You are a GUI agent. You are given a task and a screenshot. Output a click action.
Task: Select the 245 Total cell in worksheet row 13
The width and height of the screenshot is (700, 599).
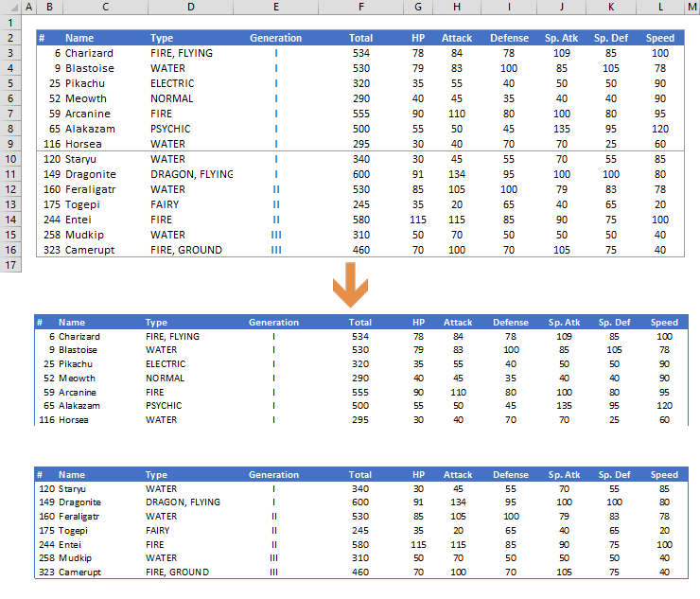tap(360, 204)
